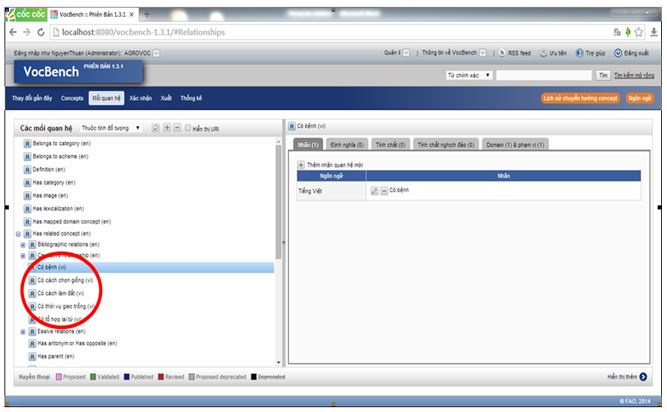Click the Trợ giúp help icon

(x=579, y=53)
